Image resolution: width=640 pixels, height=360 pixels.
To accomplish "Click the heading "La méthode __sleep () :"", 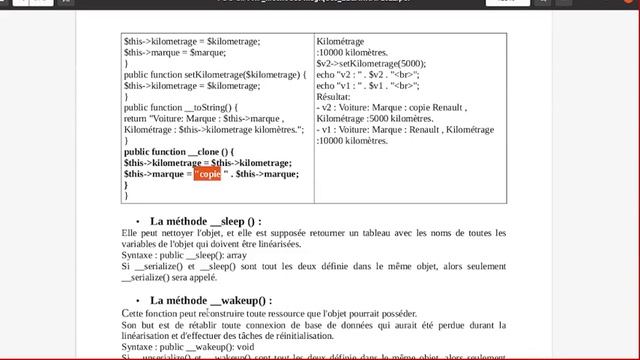I will [206, 221].
